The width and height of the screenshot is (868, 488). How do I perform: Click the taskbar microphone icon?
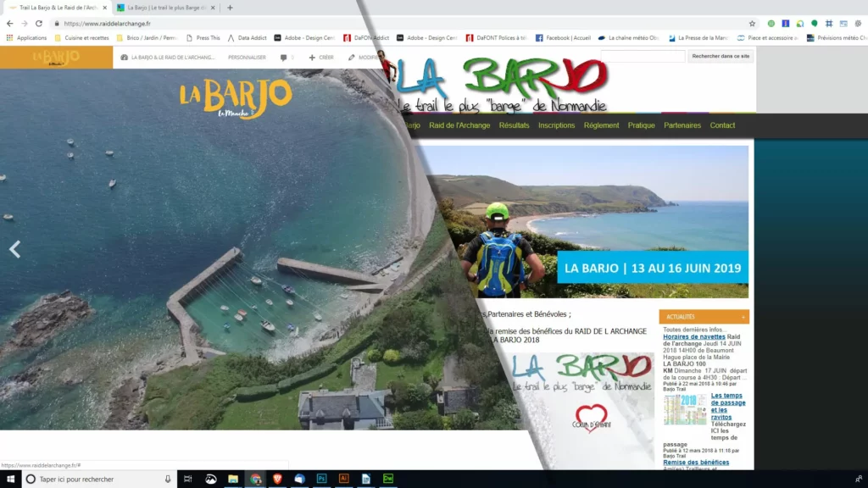click(x=168, y=480)
